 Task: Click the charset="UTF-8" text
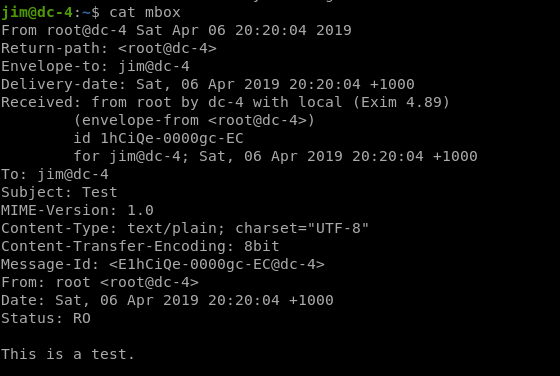tap(302, 228)
